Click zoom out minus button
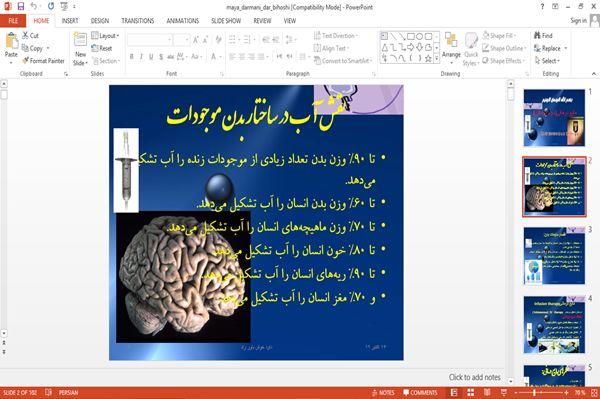 pos(516,392)
